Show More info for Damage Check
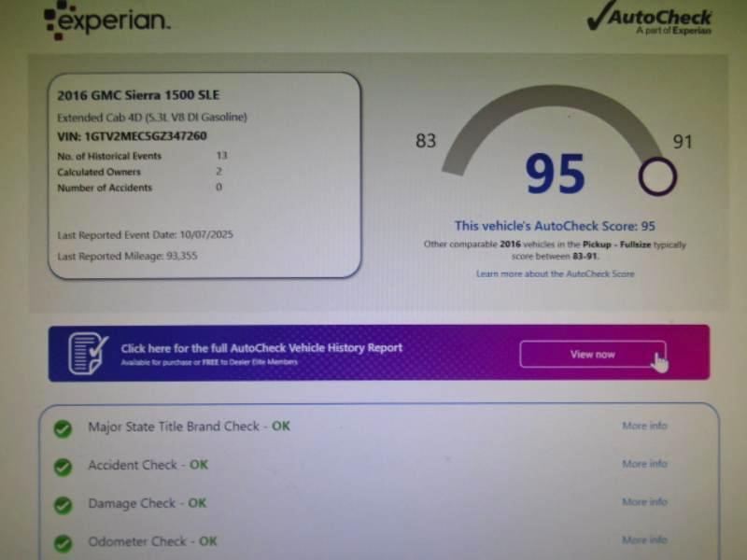This screenshot has width=747, height=560. pyautogui.click(x=644, y=502)
